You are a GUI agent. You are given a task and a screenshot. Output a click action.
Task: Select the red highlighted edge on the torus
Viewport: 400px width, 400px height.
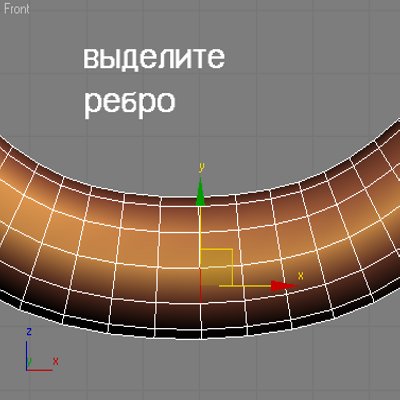click(200, 285)
